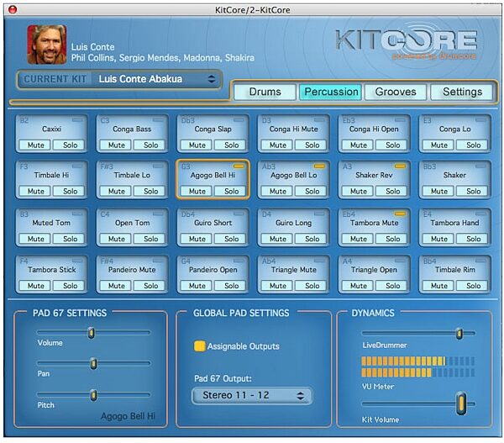Mute the Open Tom pad
Viewport: 504px width, 443px height.
coord(116,239)
